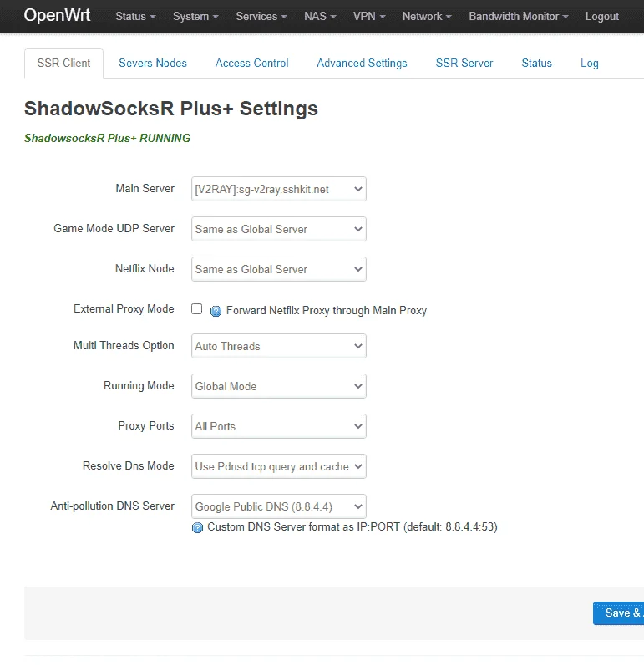Open the Netflix Node dropdown

click(279, 269)
